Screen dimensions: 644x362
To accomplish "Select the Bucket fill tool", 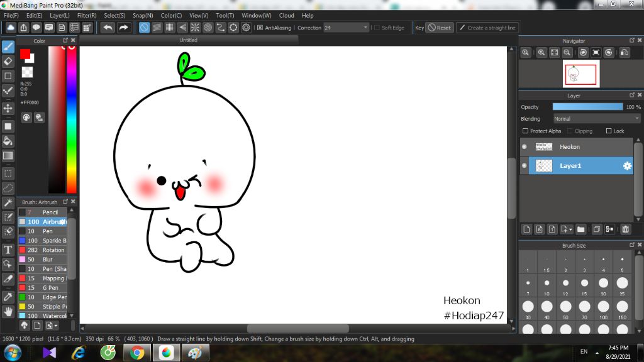I will (x=8, y=141).
